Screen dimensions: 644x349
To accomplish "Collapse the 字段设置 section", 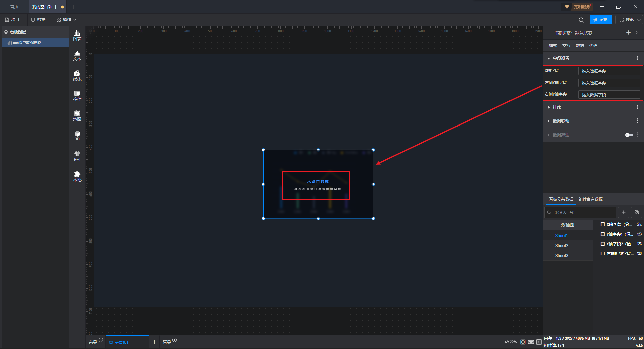I will pyautogui.click(x=549, y=58).
